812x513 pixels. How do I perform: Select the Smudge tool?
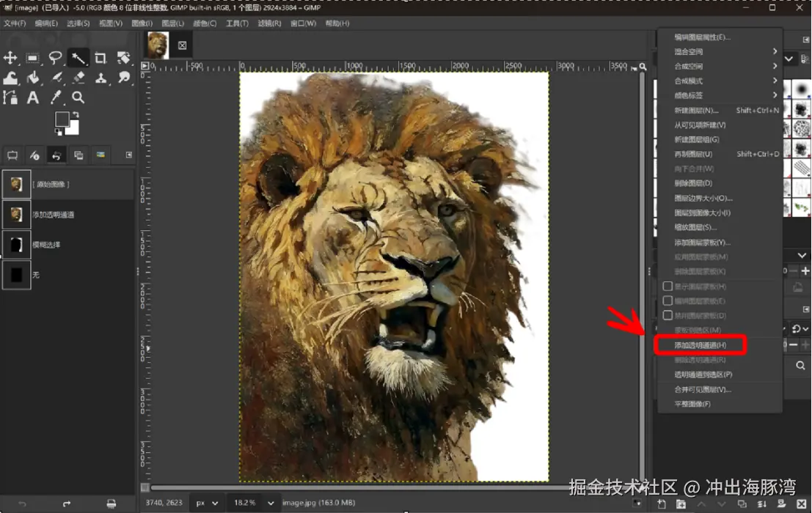124,78
